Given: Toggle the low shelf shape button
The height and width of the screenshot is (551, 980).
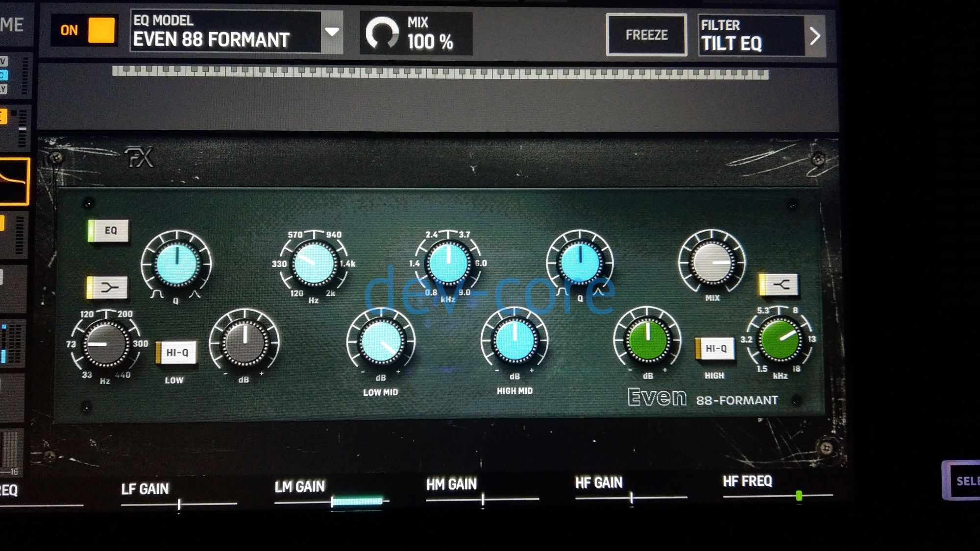Looking at the screenshot, I should (107, 287).
